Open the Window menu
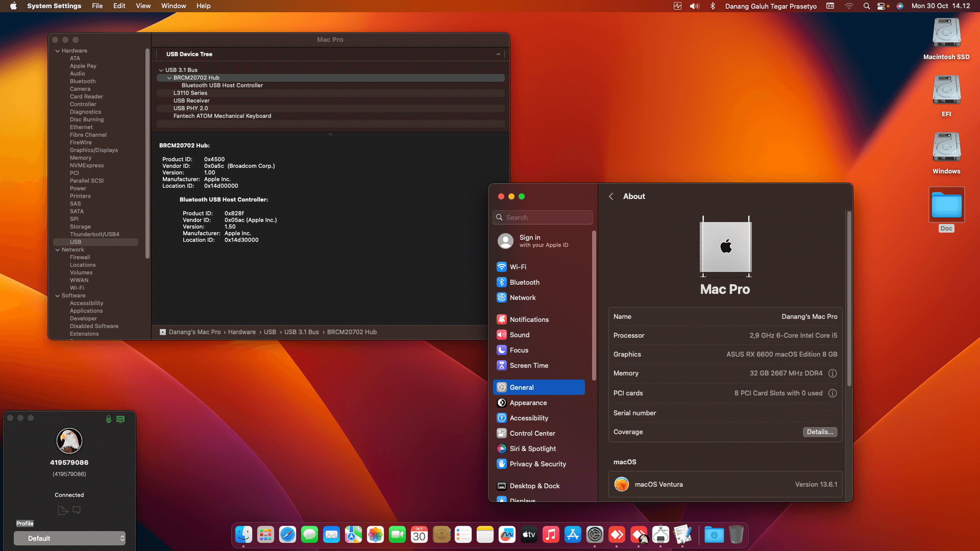 [174, 6]
